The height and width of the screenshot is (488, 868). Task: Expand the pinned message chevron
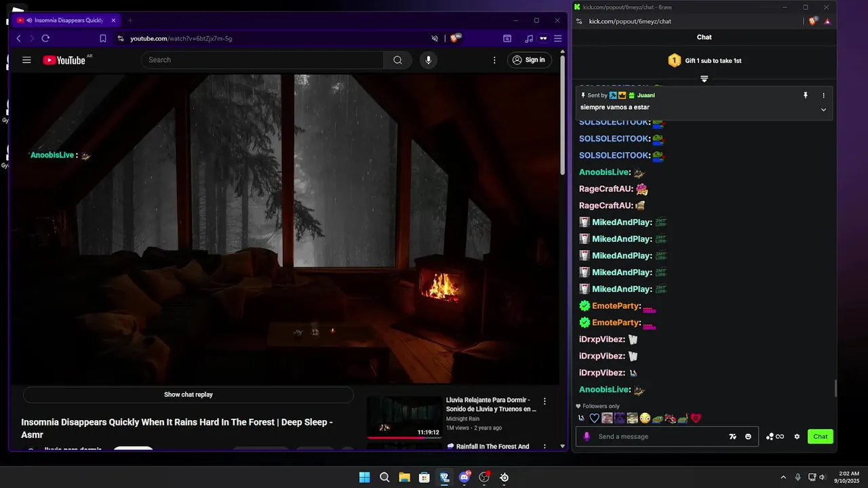click(x=824, y=110)
